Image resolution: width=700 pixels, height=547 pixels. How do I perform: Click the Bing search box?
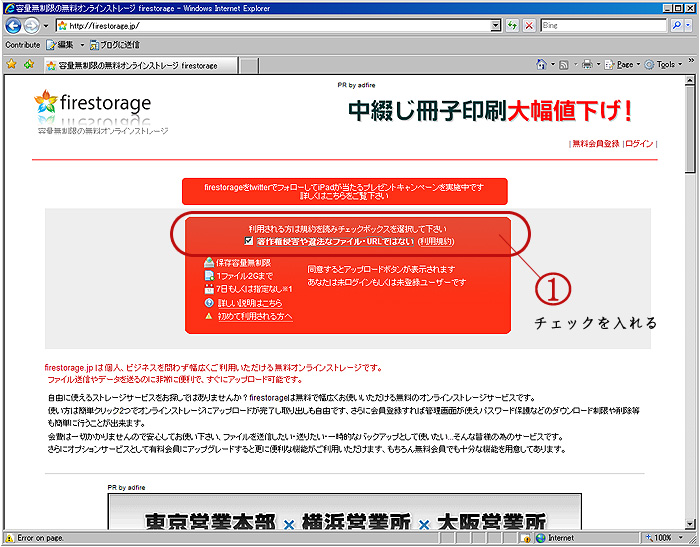coord(603,26)
